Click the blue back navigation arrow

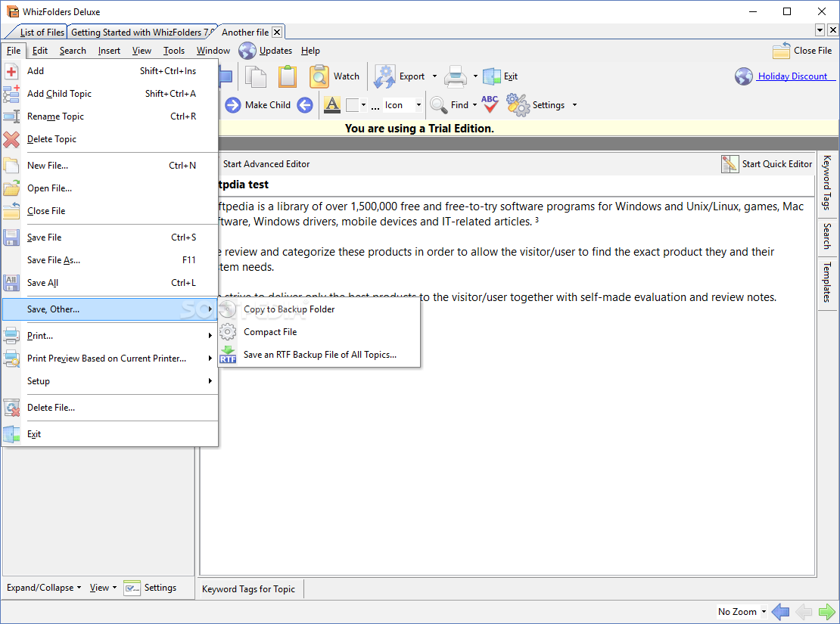click(x=780, y=611)
